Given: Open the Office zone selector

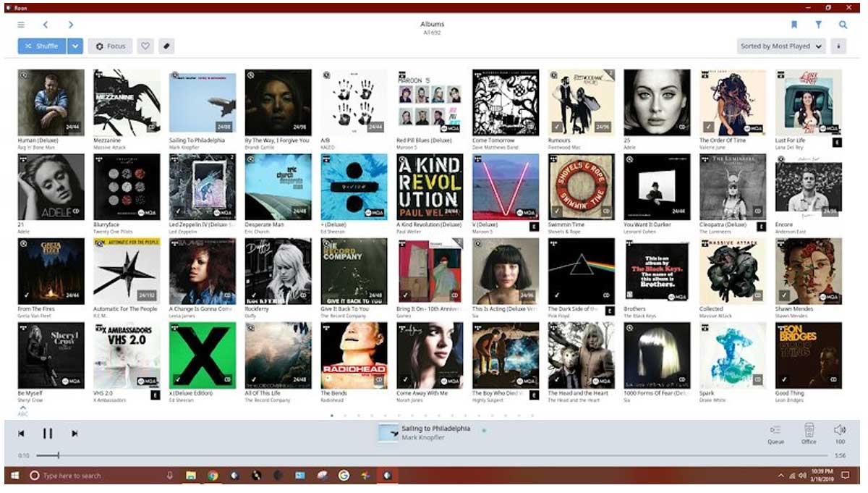Looking at the screenshot, I should click(809, 433).
